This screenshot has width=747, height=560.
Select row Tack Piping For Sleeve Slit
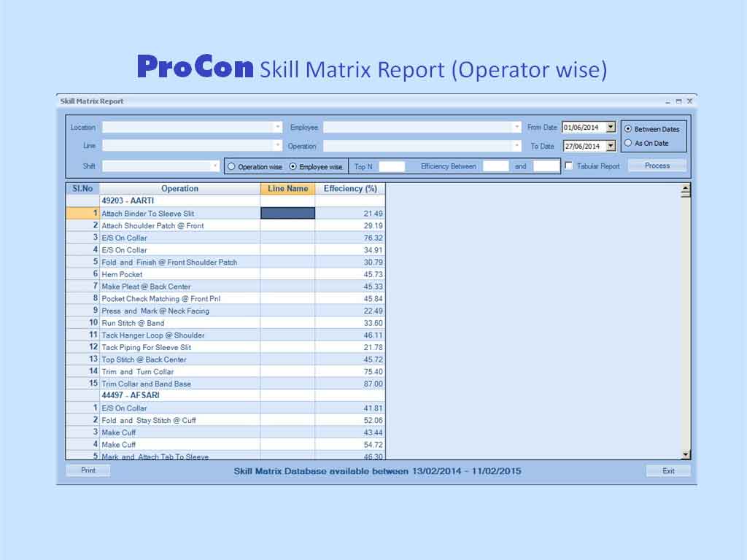coord(225,347)
